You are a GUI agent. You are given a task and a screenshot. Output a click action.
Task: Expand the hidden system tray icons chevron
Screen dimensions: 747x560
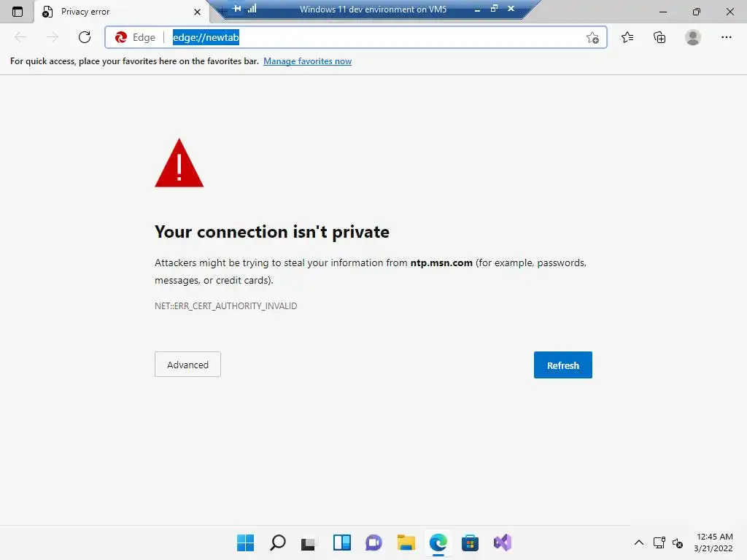click(x=639, y=542)
